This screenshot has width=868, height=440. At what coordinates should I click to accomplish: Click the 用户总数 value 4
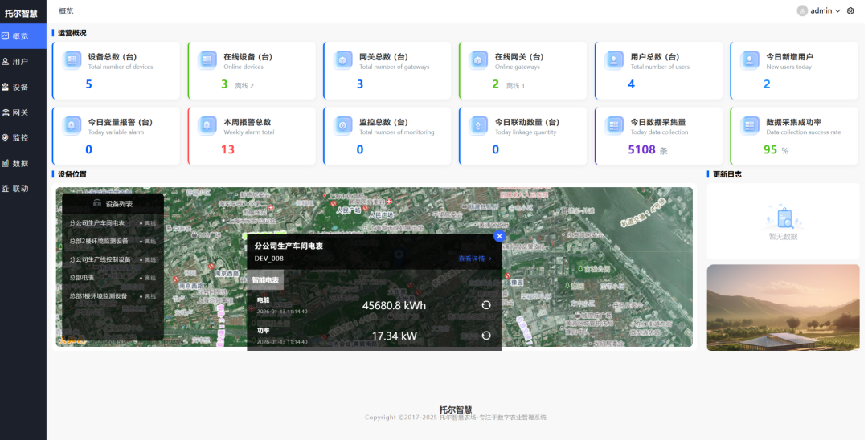(631, 84)
